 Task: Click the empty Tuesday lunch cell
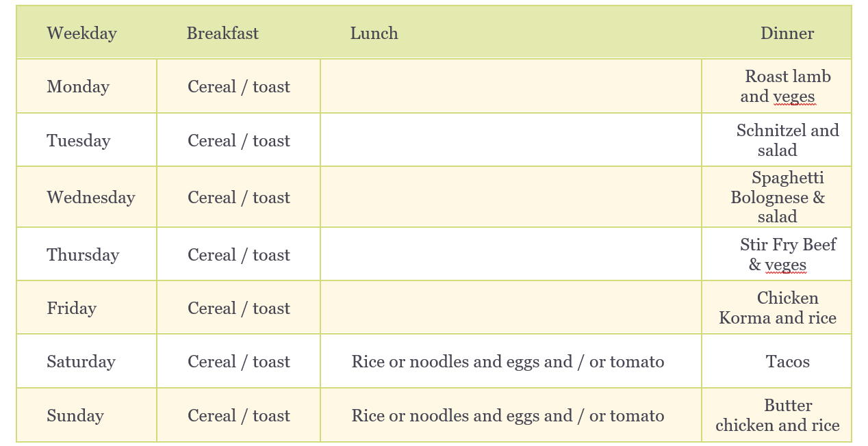pos(511,140)
